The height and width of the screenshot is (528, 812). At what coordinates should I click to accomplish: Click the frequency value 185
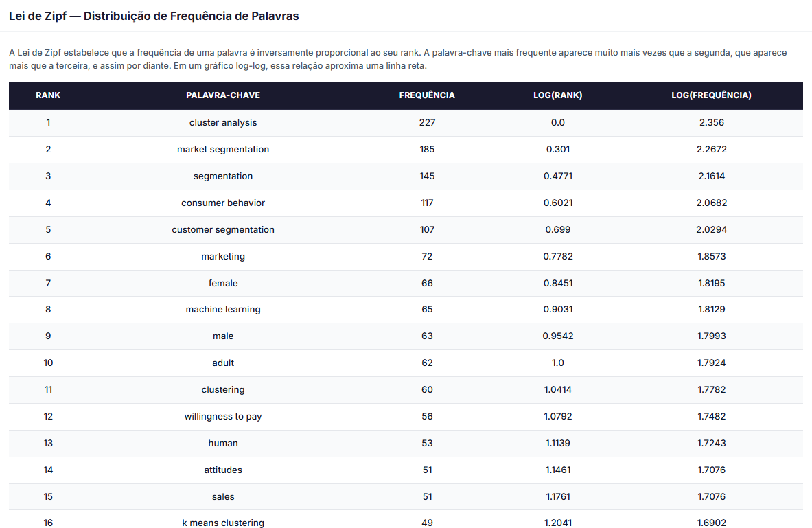(427, 150)
